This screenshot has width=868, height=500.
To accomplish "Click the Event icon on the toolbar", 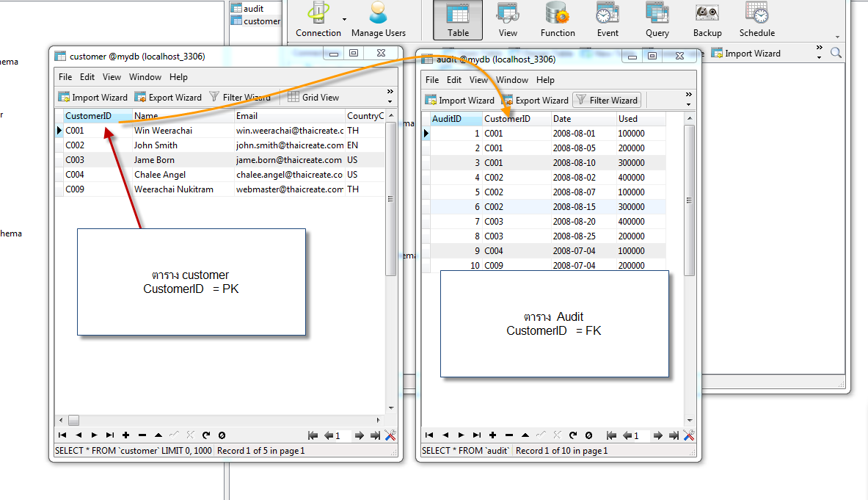I will (608, 20).
